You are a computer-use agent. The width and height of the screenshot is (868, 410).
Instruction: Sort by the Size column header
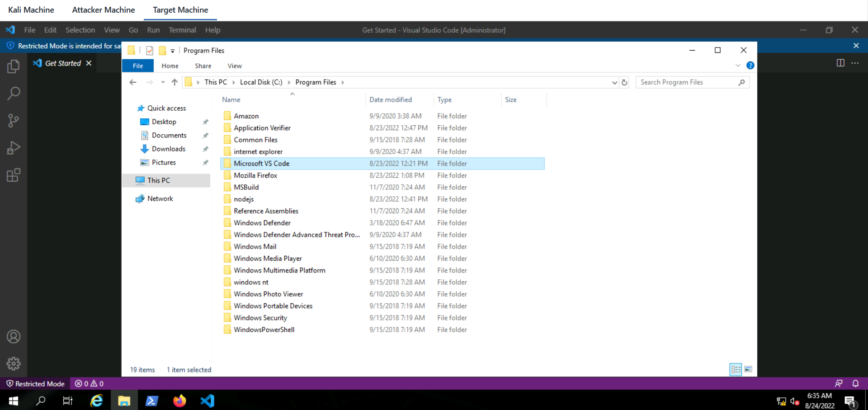(x=524, y=100)
